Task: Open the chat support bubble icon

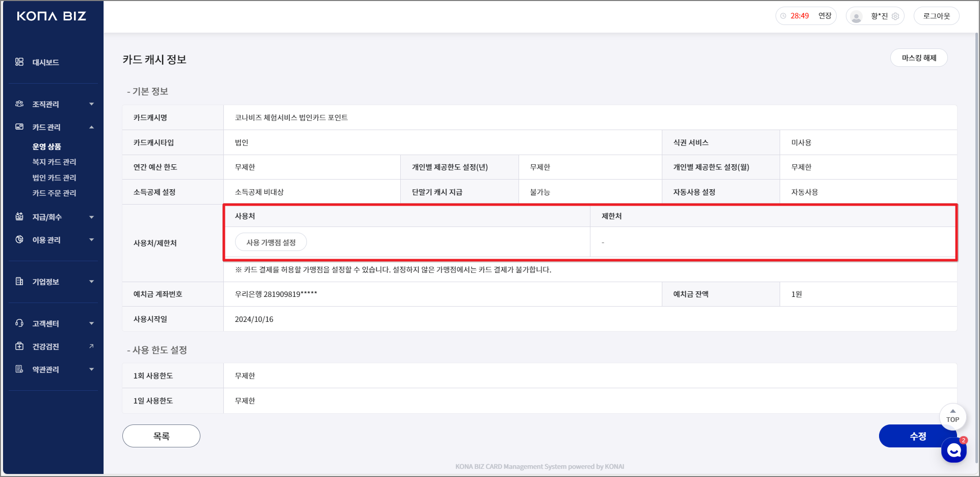Action: click(953, 450)
